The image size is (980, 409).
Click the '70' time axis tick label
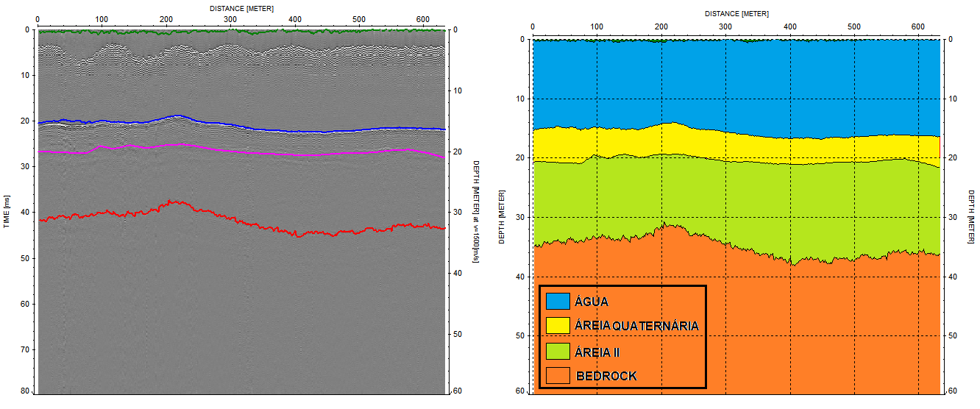[x=24, y=349]
